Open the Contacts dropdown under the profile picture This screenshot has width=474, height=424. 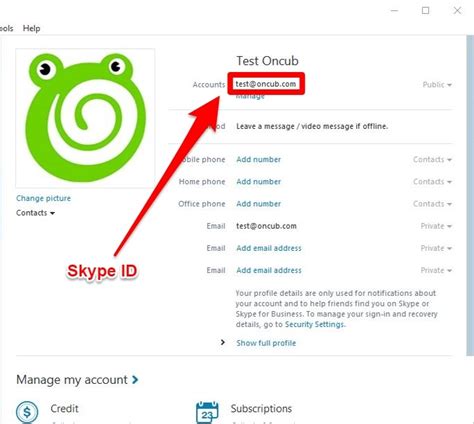tap(35, 213)
